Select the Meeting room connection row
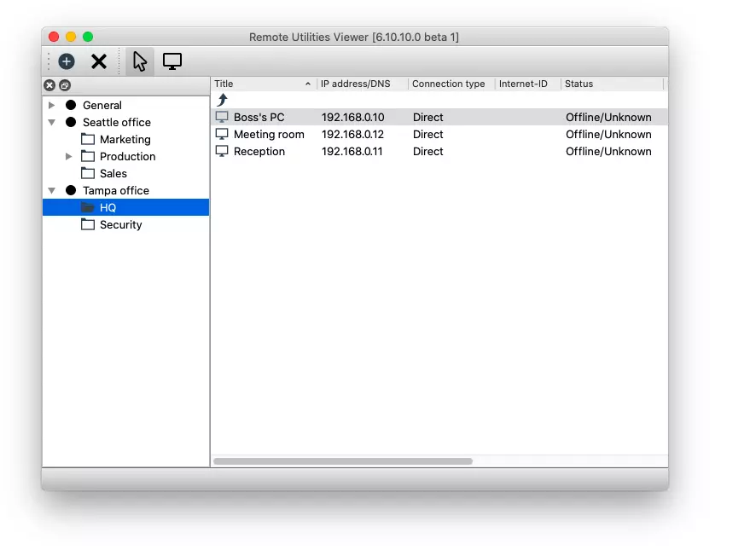The image size is (756, 556). (x=269, y=134)
